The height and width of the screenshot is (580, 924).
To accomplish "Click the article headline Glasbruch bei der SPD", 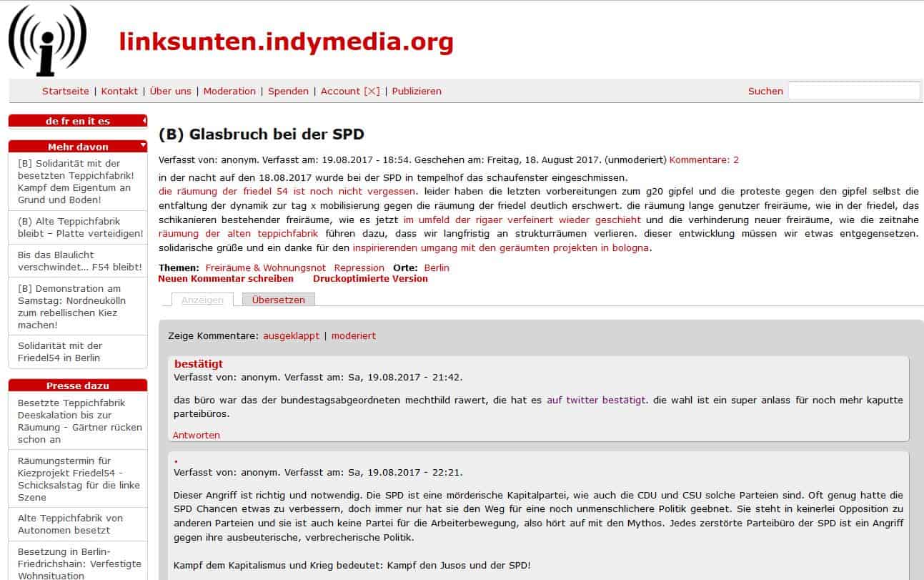I will coord(262,134).
